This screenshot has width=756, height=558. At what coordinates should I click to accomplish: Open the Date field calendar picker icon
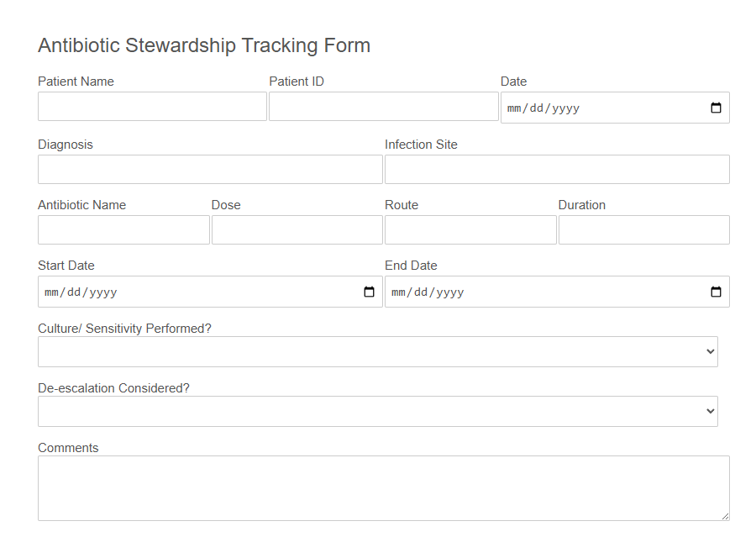click(x=716, y=108)
